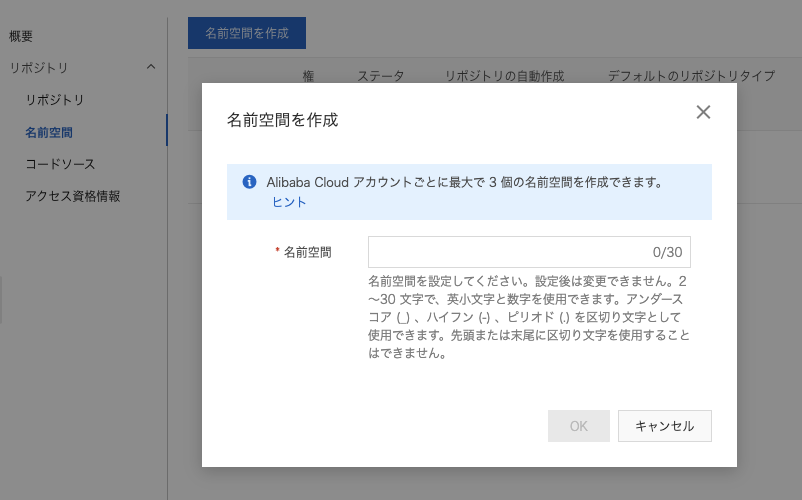Click the sidebar collapse handle at the left edge
Image resolution: width=802 pixels, height=500 pixels.
[x=1, y=300]
